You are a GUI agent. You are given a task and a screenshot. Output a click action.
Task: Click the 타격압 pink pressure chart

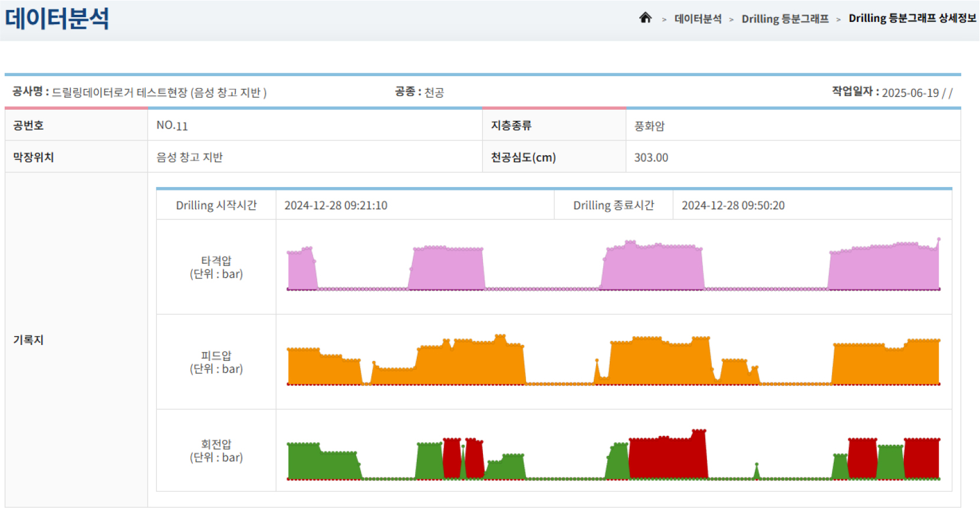coord(613,267)
